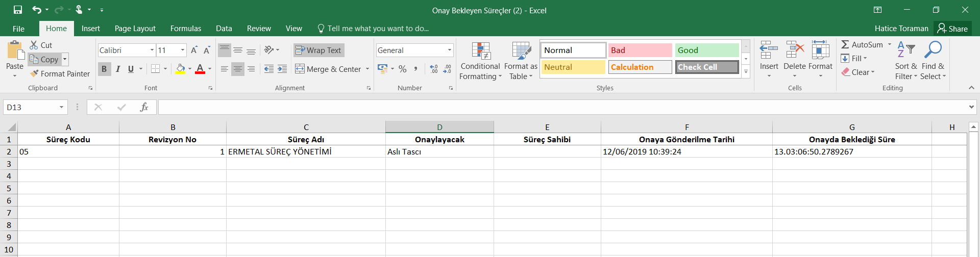Click the Save icon in title bar

pos(18,10)
